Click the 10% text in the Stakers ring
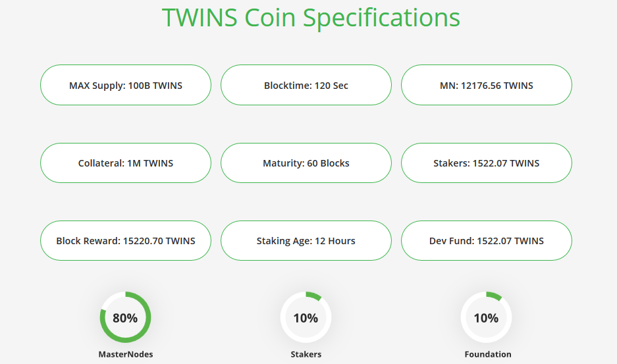The image size is (617, 364). click(306, 318)
